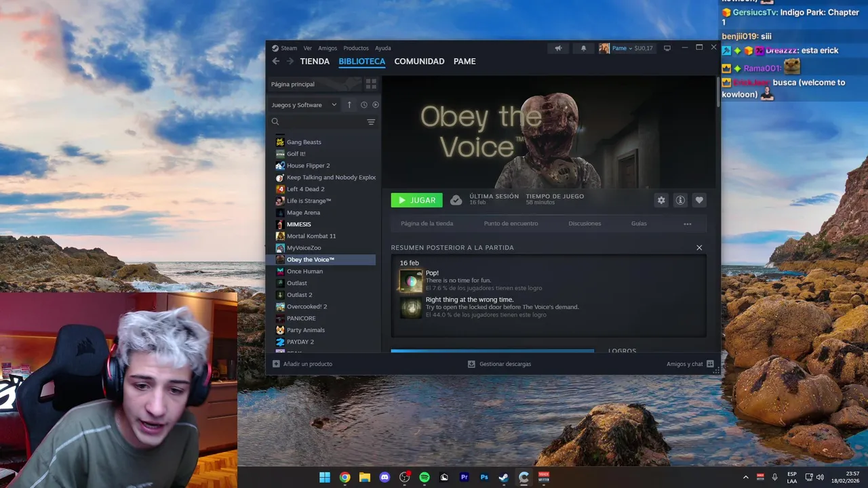Click the library search magnifier icon
Image resolution: width=868 pixels, height=488 pixels.
pos(275,122)
